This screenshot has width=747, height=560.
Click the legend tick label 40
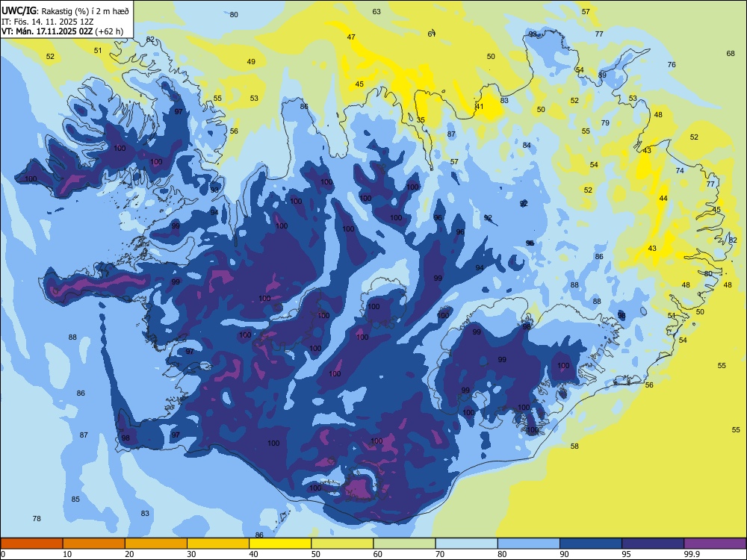(253, 554)
